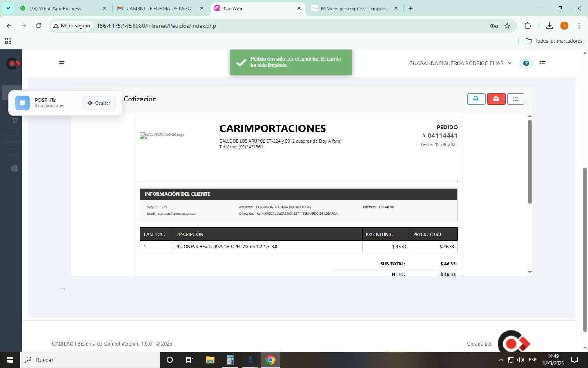This screenshot has width=588, height=368.
Task: Click the quotation preview scrollbar thumb
Action: [530, 162]
